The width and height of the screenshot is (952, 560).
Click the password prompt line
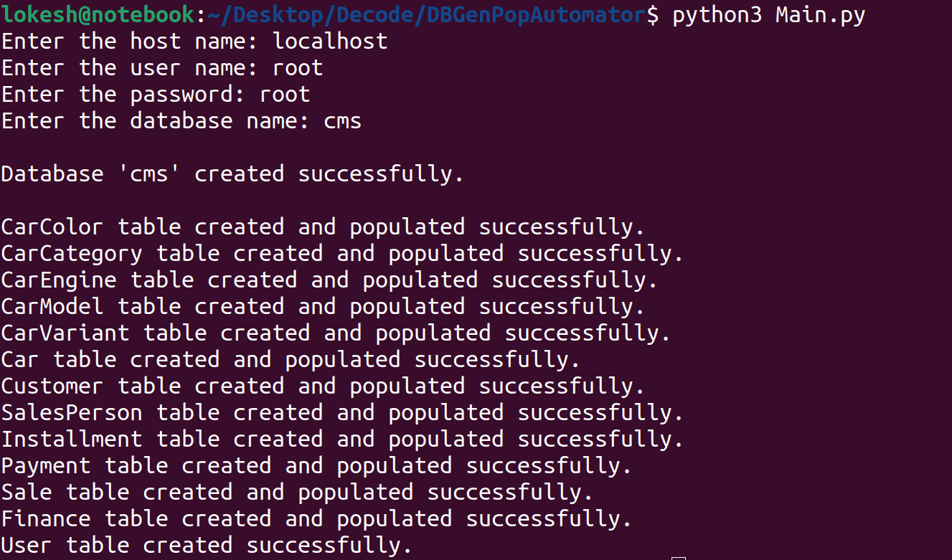tap(156, 94)
